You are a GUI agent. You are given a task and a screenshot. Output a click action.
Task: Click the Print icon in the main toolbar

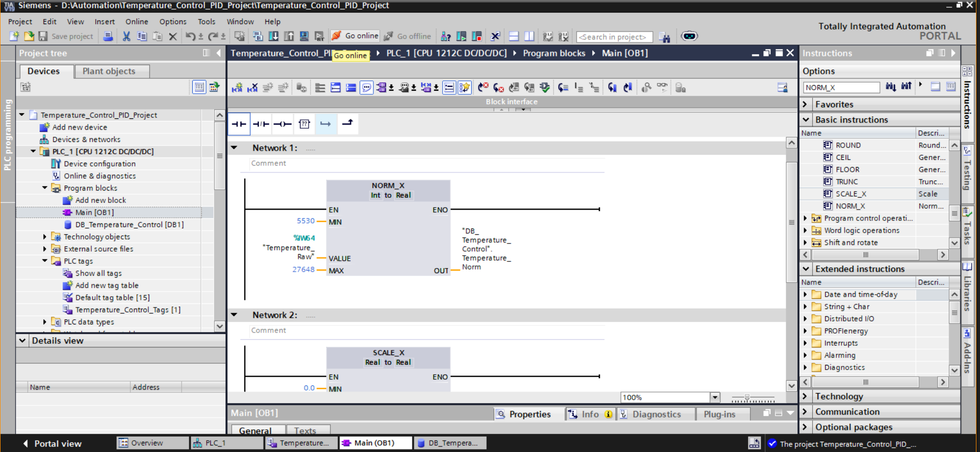108,36
